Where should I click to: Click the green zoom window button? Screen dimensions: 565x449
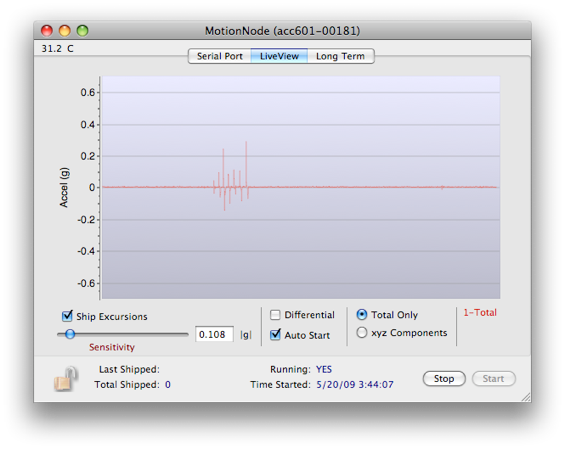[x=83, y=31]
